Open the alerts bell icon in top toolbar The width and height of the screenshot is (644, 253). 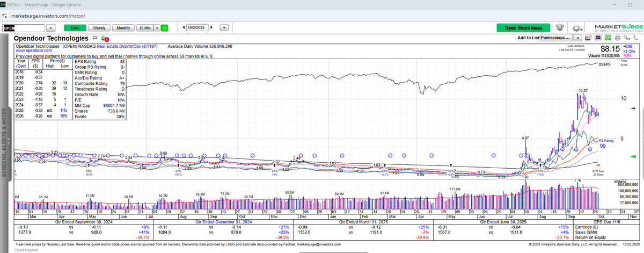pos(560,27)
